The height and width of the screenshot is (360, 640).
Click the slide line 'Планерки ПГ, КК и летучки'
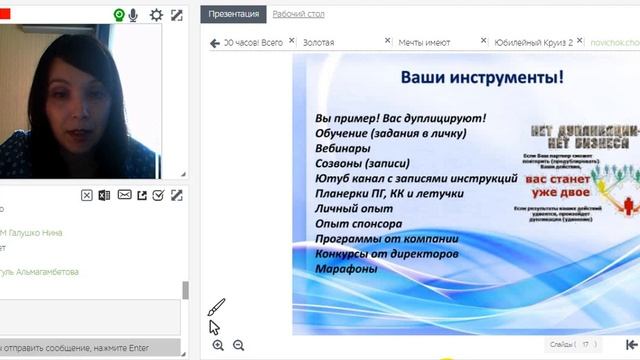coord(389,193)
